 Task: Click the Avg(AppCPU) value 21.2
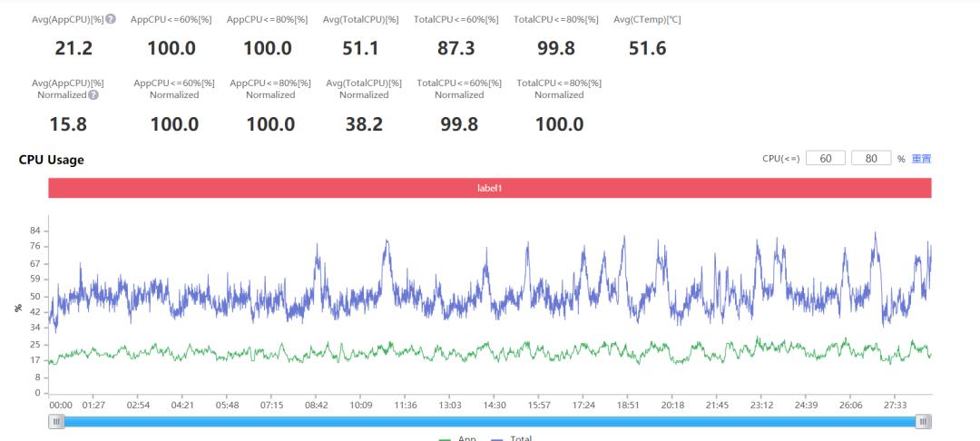click(73, 48)
